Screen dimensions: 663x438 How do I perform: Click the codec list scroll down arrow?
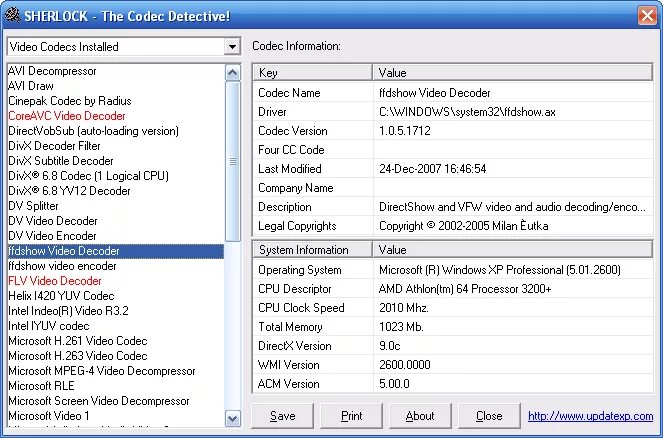click(233, 419)
